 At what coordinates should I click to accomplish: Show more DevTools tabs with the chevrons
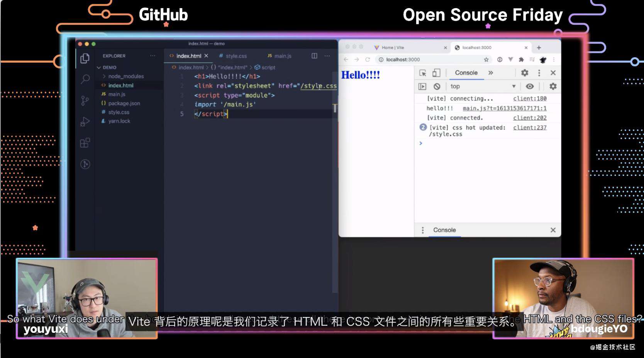491,73
